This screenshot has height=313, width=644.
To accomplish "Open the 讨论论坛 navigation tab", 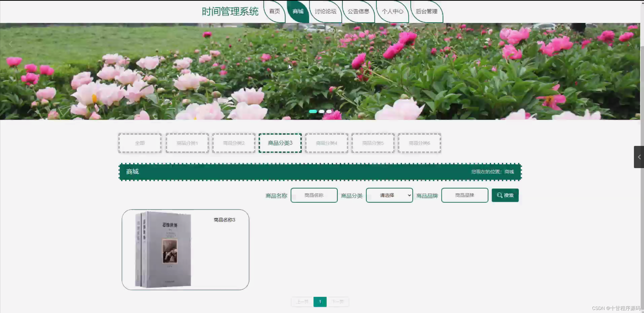I will pos(325,11).
